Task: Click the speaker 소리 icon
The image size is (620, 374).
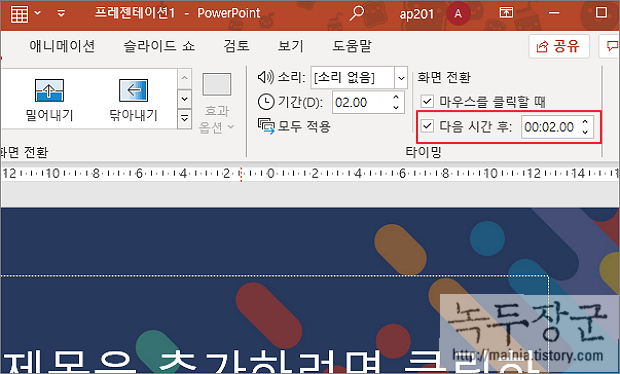Action: pyautogui.click(x=265, y=77)
